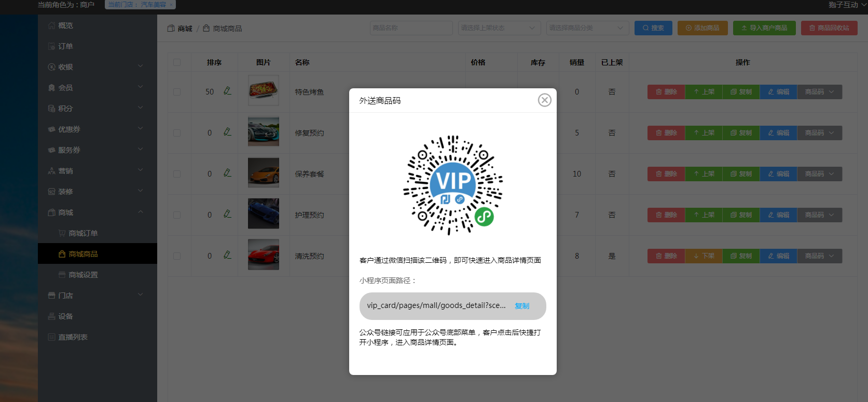
Task: Open the 特色烤鱼 product thumbnail
Action: tap(264, 90)
